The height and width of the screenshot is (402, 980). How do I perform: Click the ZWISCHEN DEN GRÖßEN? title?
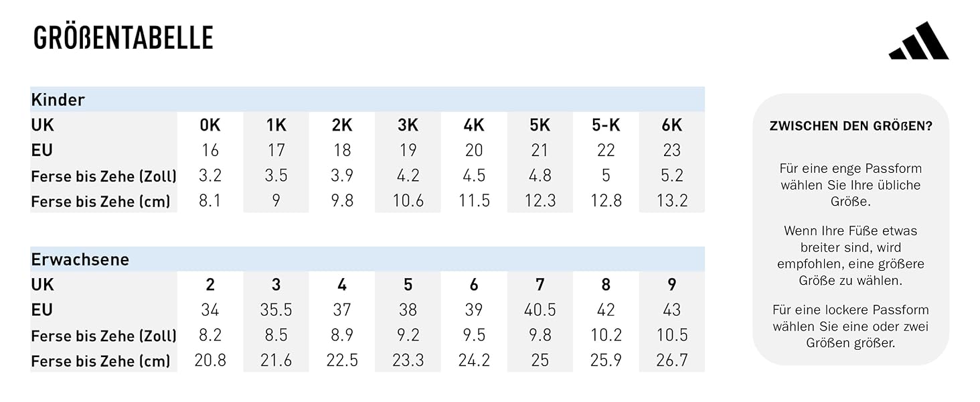click(850, 126)
